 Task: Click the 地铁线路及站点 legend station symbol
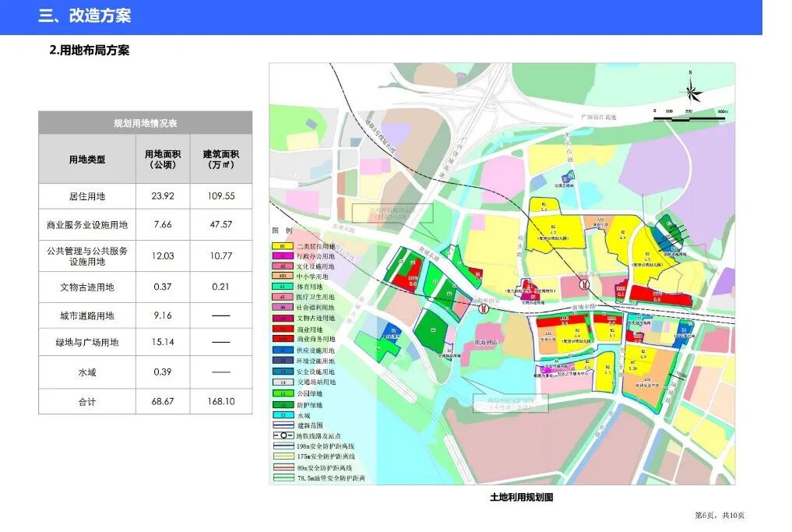(283, 434)
